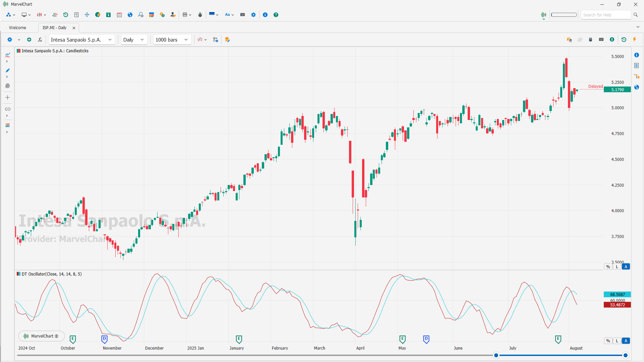Click the November dividend D marker
Image resolution: width=644 pixels, height=362 pixels.
click(104, 339)
